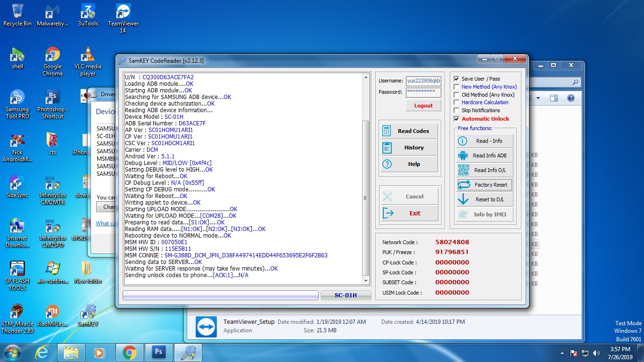Click the red Logout button

coord(423,106)
